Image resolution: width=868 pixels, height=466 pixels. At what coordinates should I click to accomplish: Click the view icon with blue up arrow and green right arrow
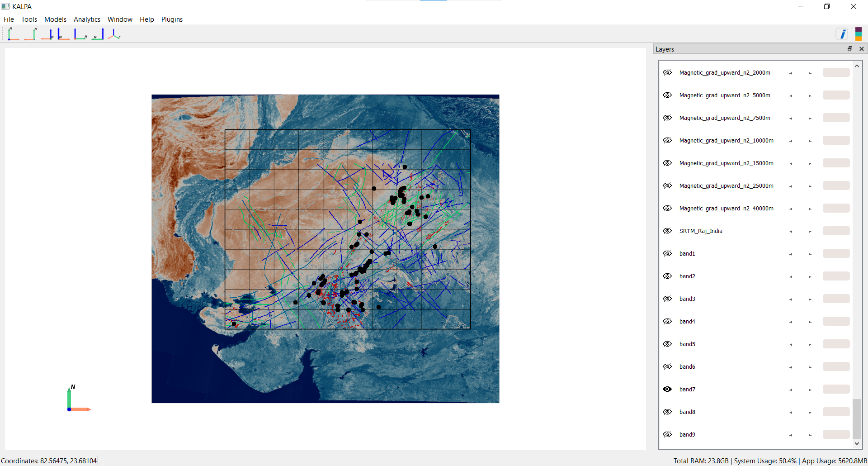80,34
